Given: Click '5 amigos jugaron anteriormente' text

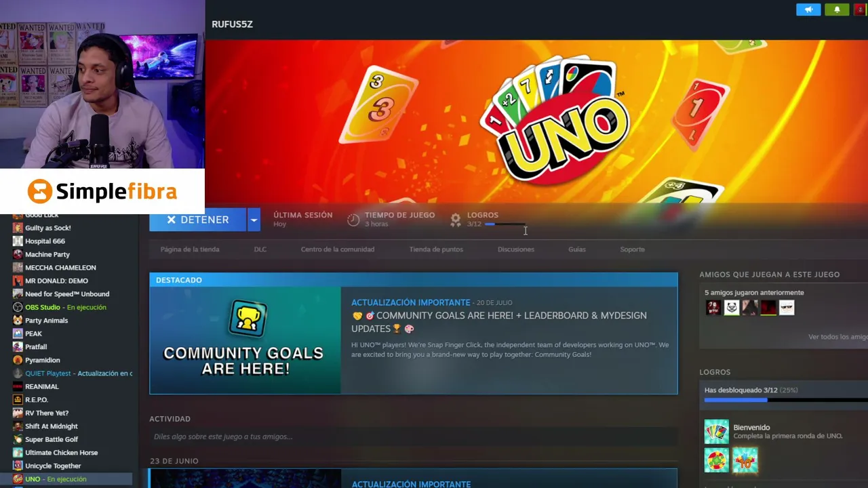Looking at the screenshot, I should (x=754, y=293).
